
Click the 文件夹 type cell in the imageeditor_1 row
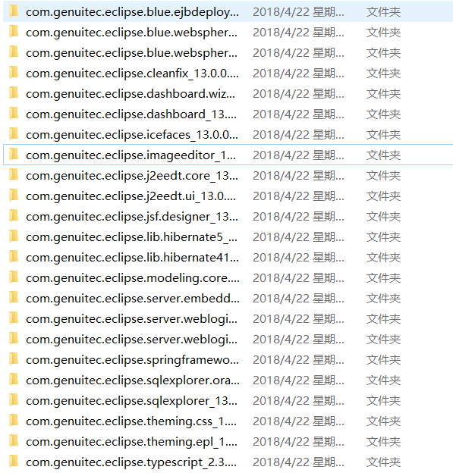[x=383, y=155]
